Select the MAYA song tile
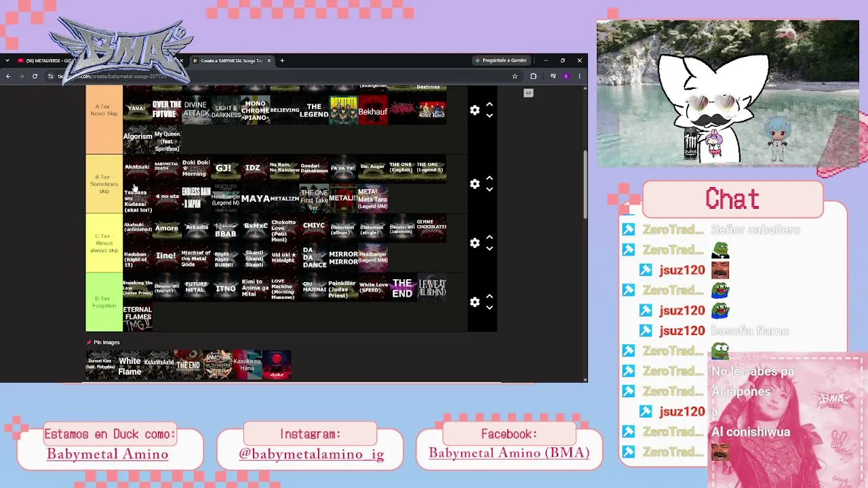Image resolution: width=868 pixels, height=488 pixels. click(255, 199)
